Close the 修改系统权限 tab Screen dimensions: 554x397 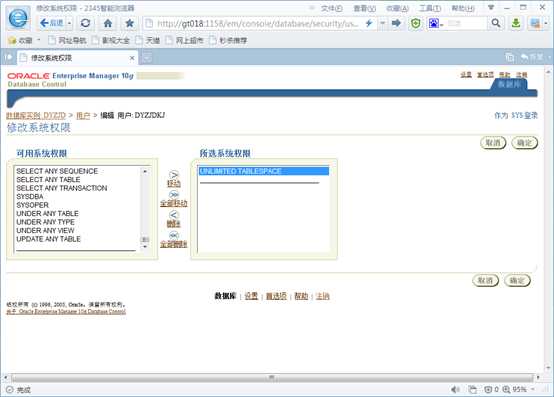coord(132,58)
